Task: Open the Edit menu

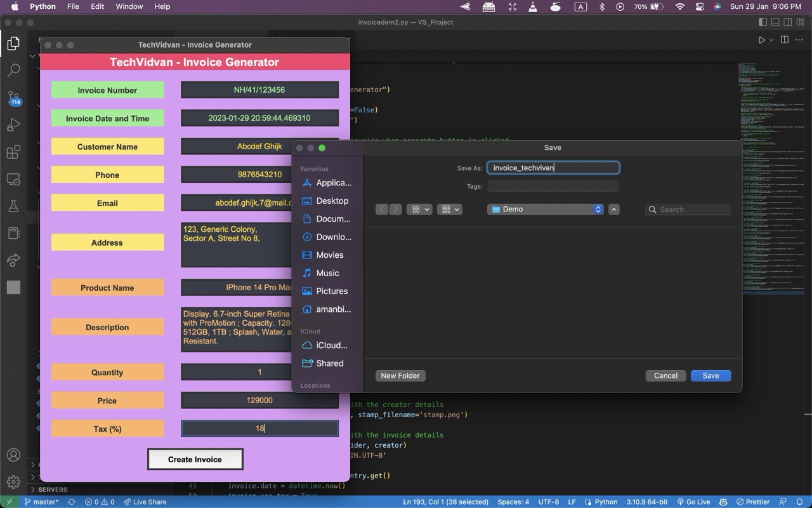Action: [97, 6]
